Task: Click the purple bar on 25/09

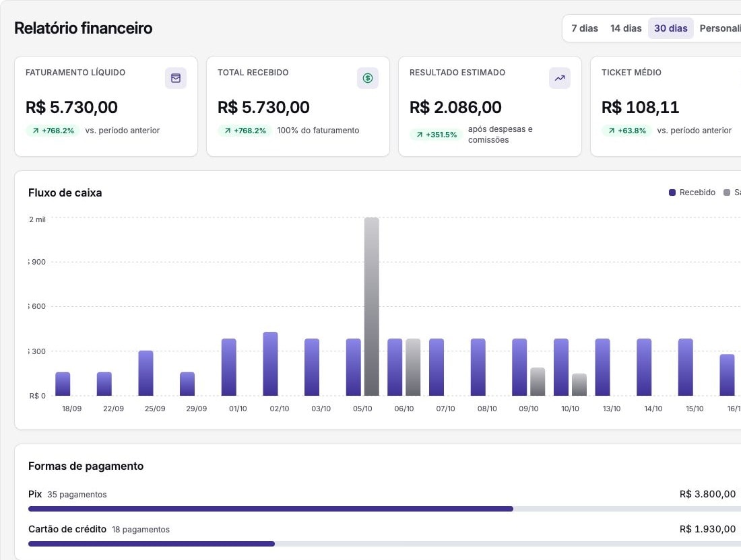Action: (x=146, y=373)
